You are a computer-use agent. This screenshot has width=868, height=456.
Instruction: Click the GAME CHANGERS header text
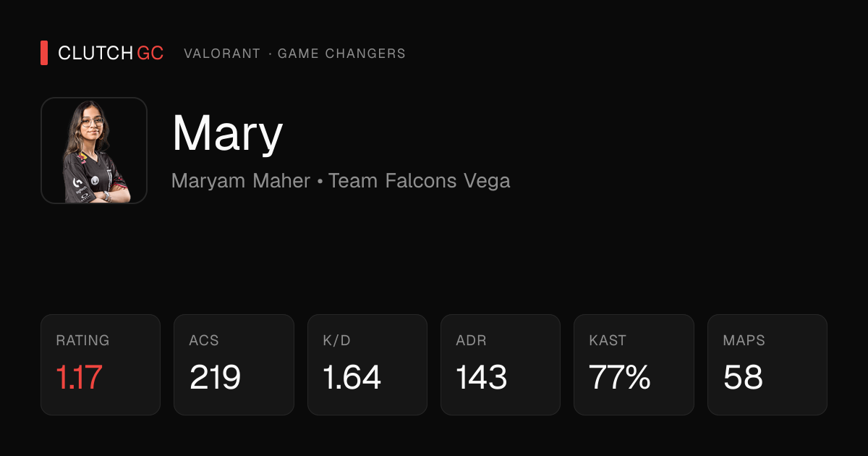[x=341, y=54]
